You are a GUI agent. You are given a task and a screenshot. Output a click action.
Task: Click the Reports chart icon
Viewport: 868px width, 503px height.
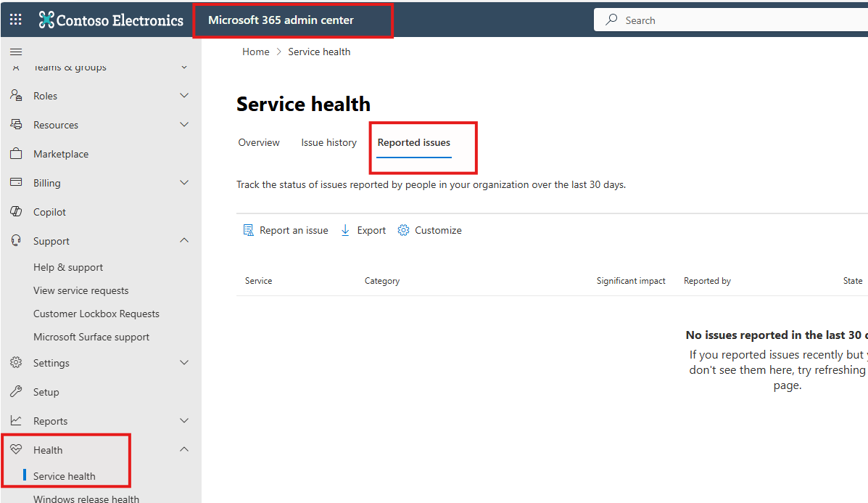click(x=16, y=420)
